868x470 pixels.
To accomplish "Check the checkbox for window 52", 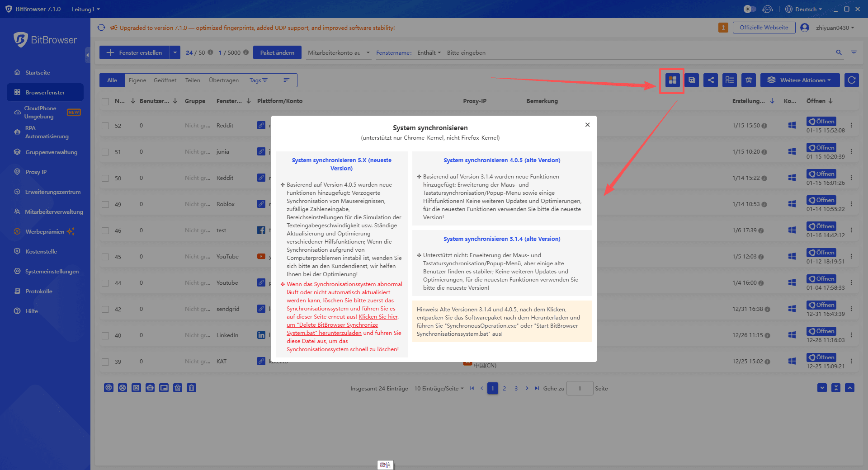I will coord(105,125).
